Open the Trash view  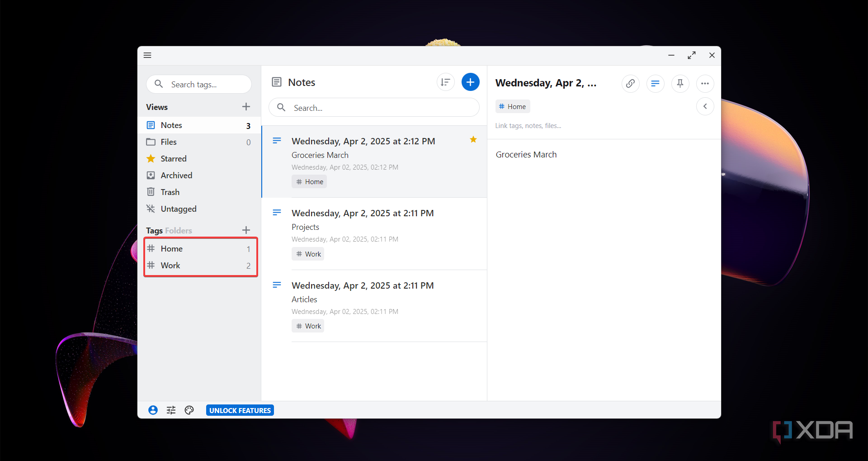[x=199, y=192]
